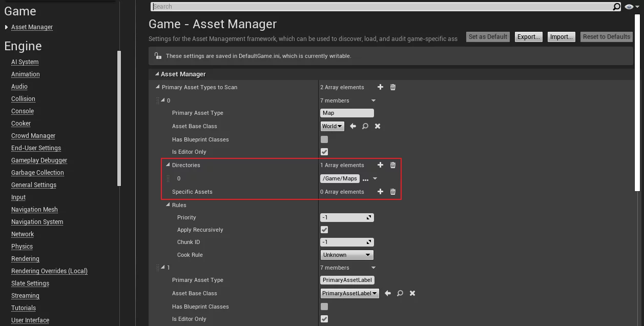Open the Cook Rule dropdown

coord(347,255)
